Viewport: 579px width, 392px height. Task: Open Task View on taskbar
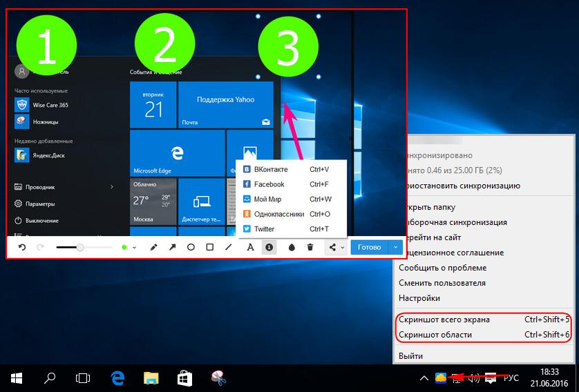point(83,378)
